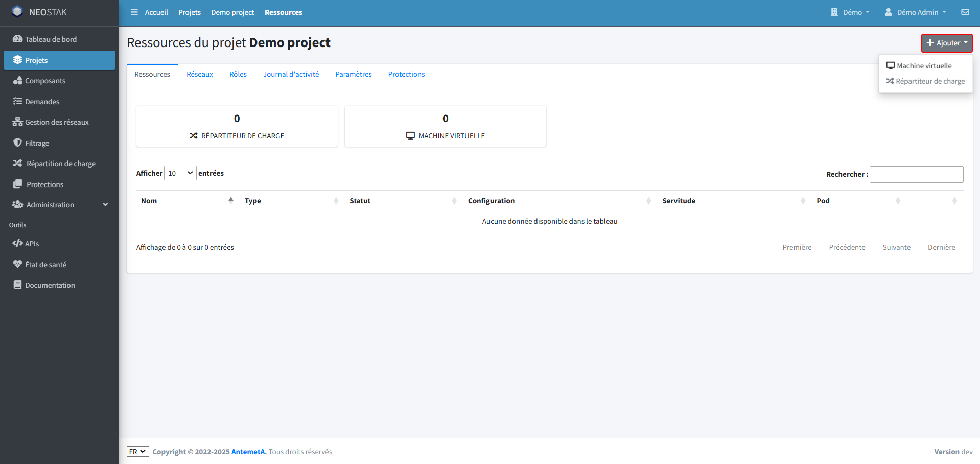Select the État de santé heart icon

[18, 264]
